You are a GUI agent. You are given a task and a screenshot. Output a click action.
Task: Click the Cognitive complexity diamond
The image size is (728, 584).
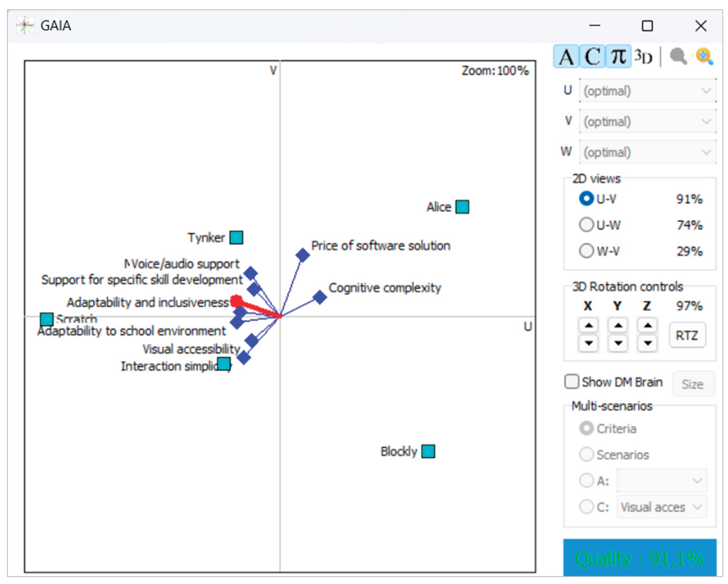click(320, 297)
